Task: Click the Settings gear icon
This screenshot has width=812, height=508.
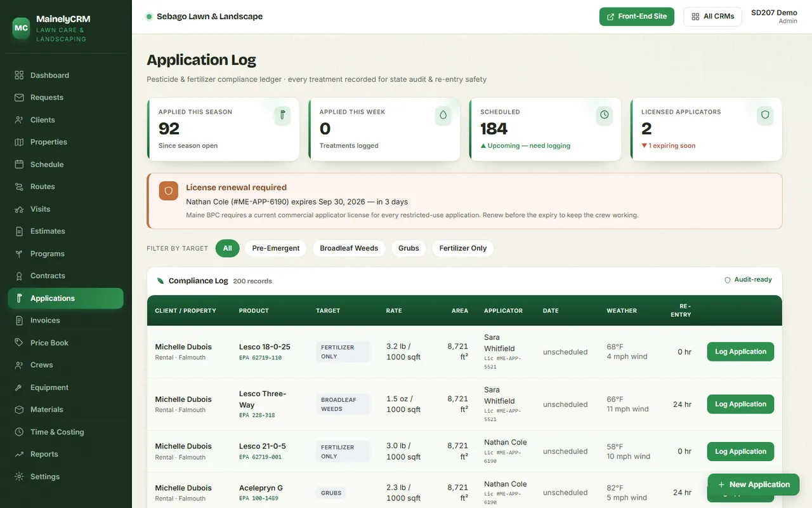Action: pyautogui.click(x=19, y=476)
